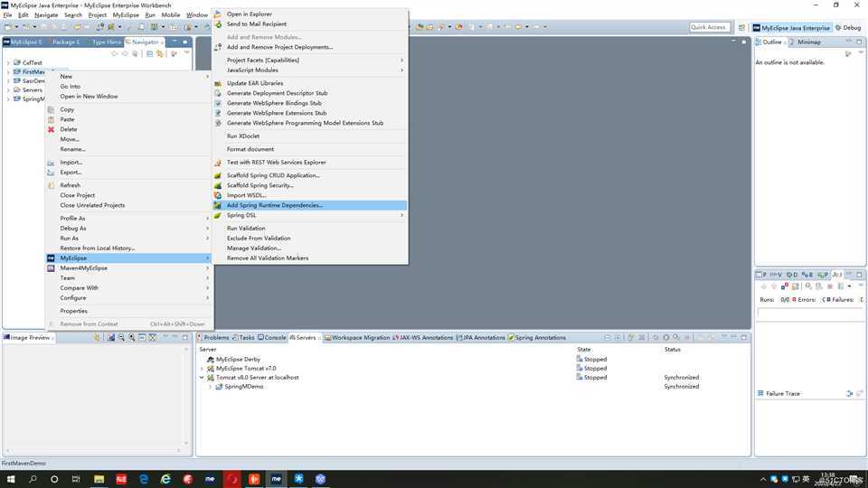This screenshot has height=488, width=868.
Task: Open the Navigator view menu dropdown arrow
Action: point(186,53)
